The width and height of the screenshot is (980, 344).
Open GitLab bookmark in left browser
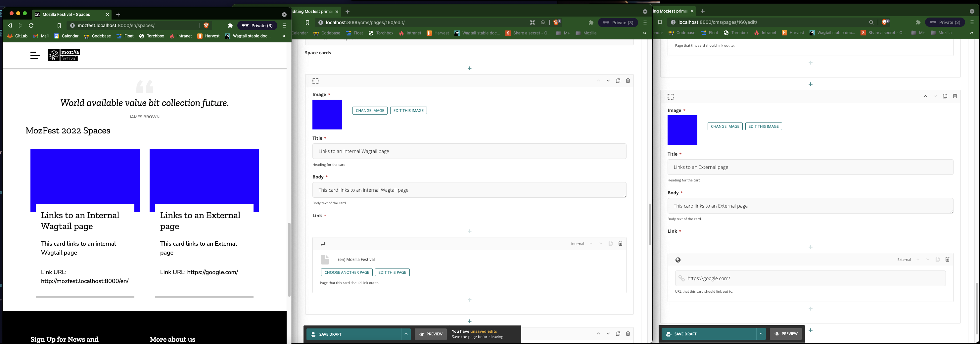click(18, 36)
